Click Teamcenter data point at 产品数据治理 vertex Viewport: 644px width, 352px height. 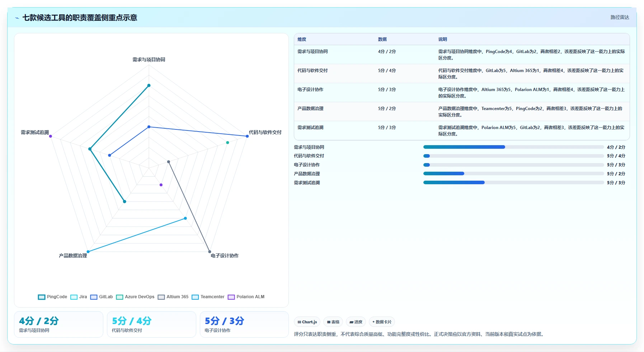click(x=88, y=252)
